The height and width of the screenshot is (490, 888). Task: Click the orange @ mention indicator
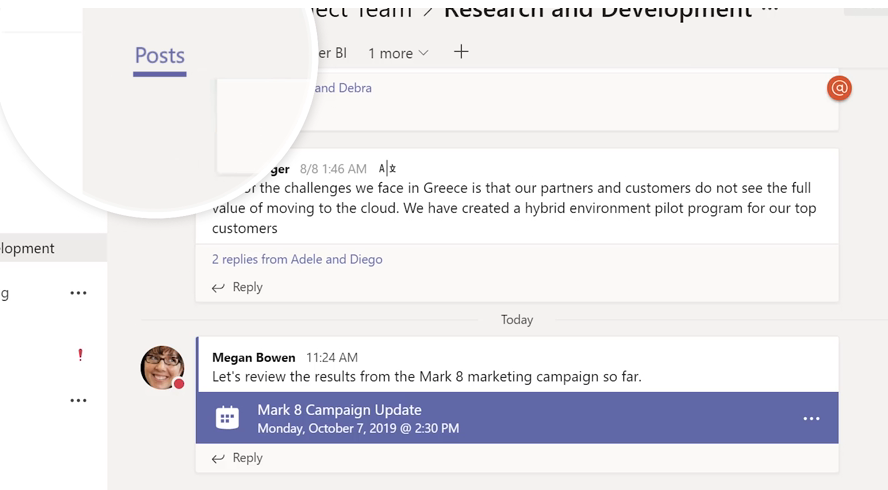[x=839, y=88]
